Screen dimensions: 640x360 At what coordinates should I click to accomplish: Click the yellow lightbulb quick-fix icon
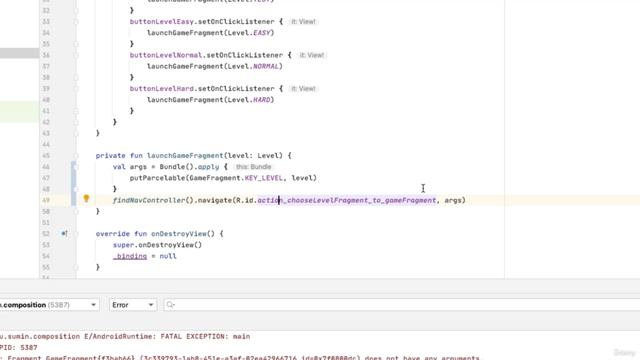pyautogui.click(x=86, y=199)
